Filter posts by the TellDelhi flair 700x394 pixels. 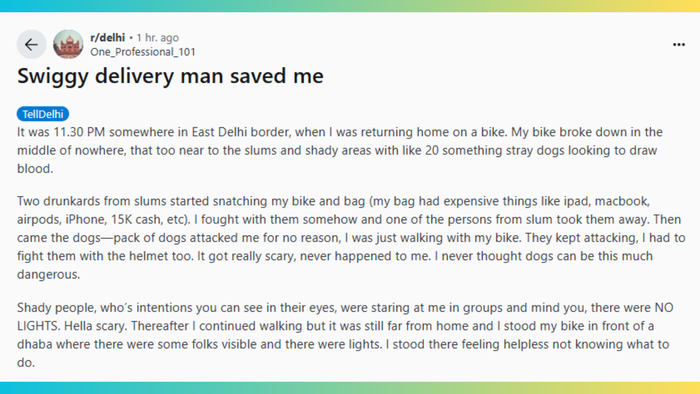tap(43, 114)
